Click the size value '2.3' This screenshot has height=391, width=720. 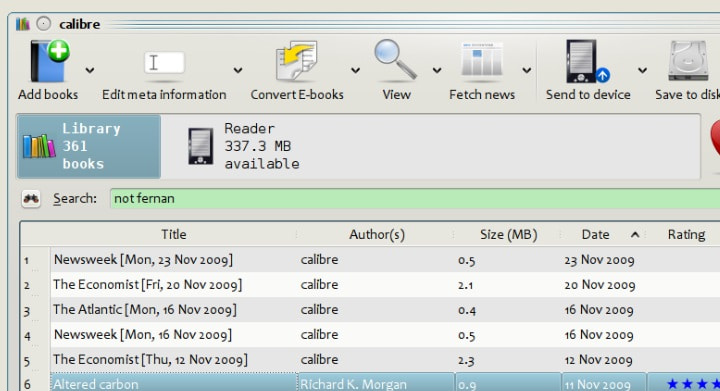466,360
